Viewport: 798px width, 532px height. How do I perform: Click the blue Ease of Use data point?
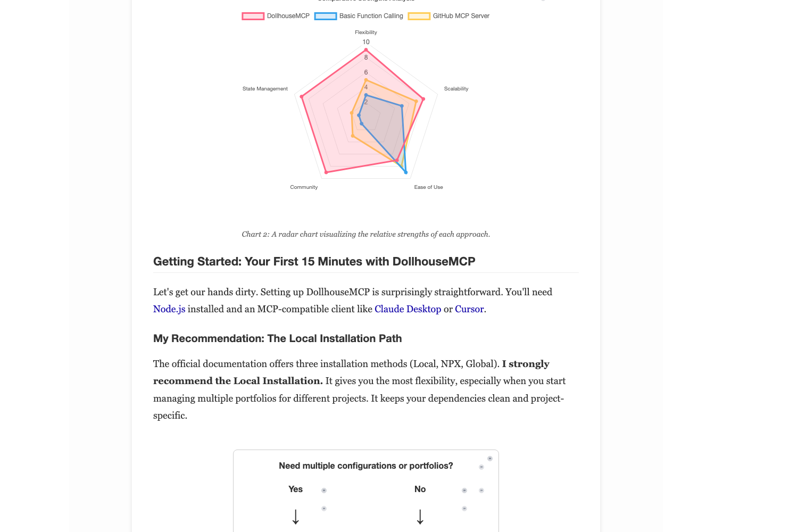(406, 172)
